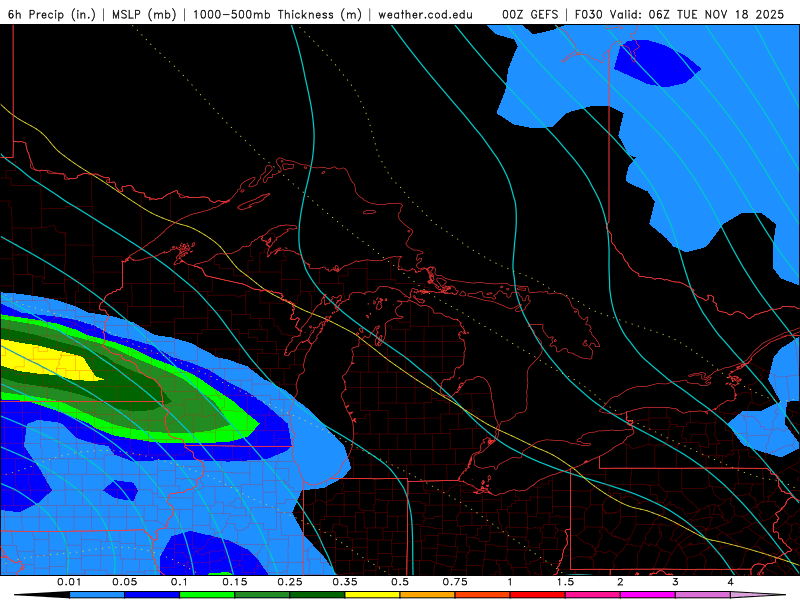Click the 0.75 legend value
800x600 pixels.
click(x=455, y=582)
